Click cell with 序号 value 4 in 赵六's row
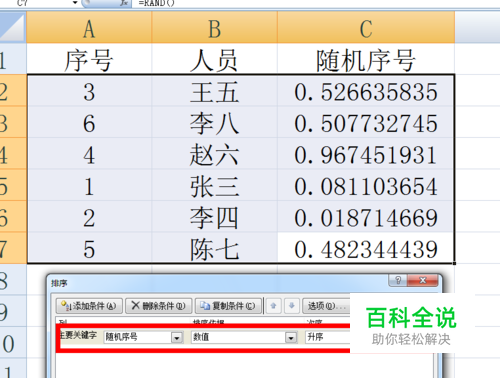The width and height of the screenshot is (500, 378). click(x=89, y=154)
